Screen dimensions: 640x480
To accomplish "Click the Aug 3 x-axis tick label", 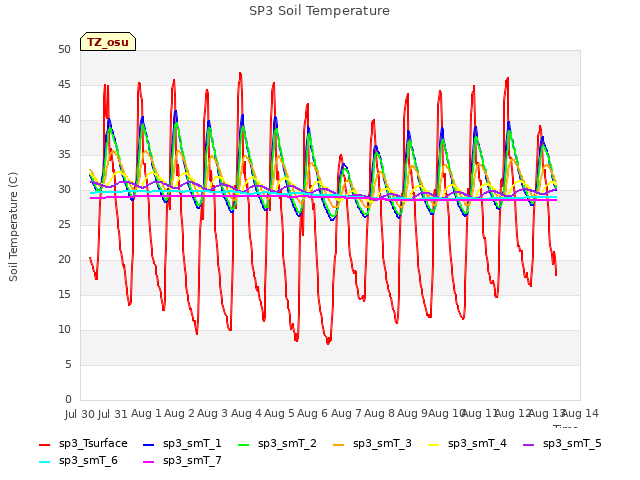I will [x=212, y=413].
